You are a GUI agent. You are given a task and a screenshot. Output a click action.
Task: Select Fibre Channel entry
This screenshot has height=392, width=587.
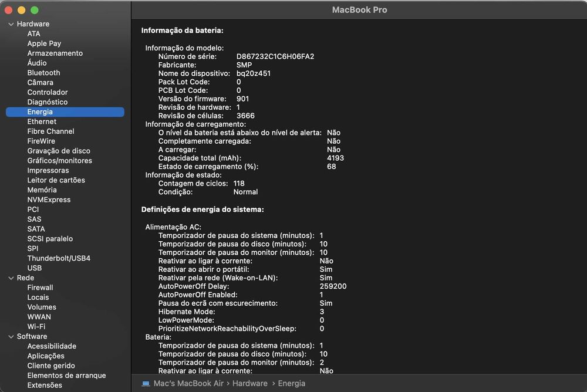pos(50,131)
